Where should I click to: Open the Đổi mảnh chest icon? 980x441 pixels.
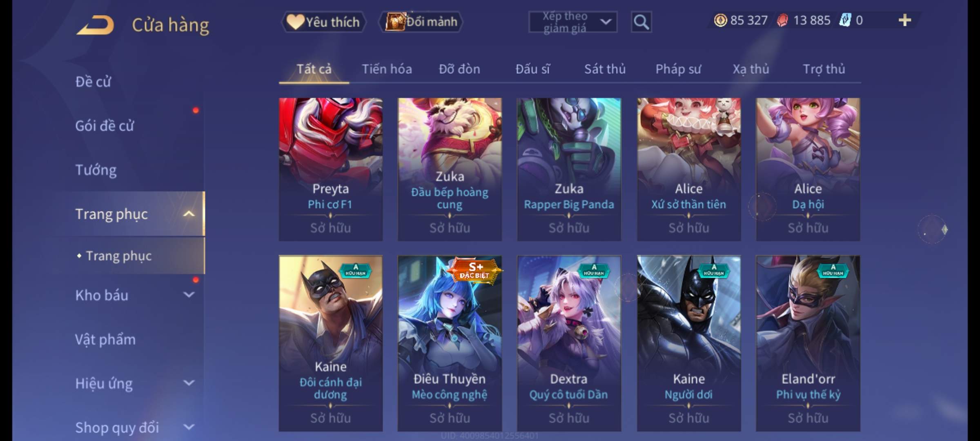(x=395, y=22)
